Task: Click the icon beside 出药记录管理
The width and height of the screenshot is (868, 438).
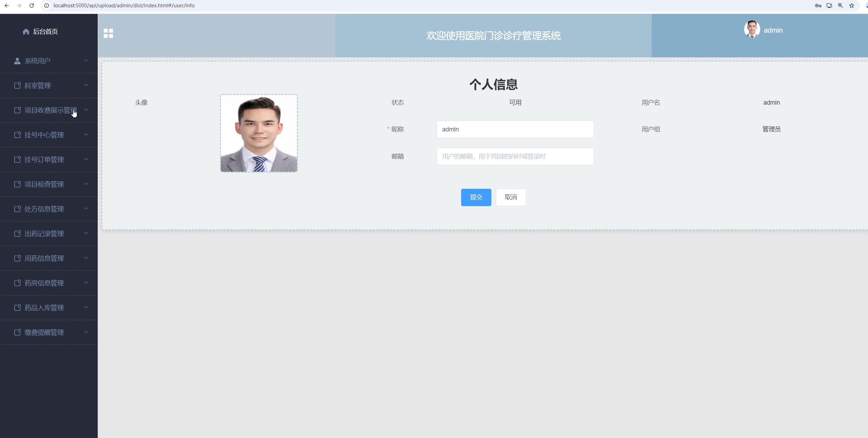Action: point(17,234)
